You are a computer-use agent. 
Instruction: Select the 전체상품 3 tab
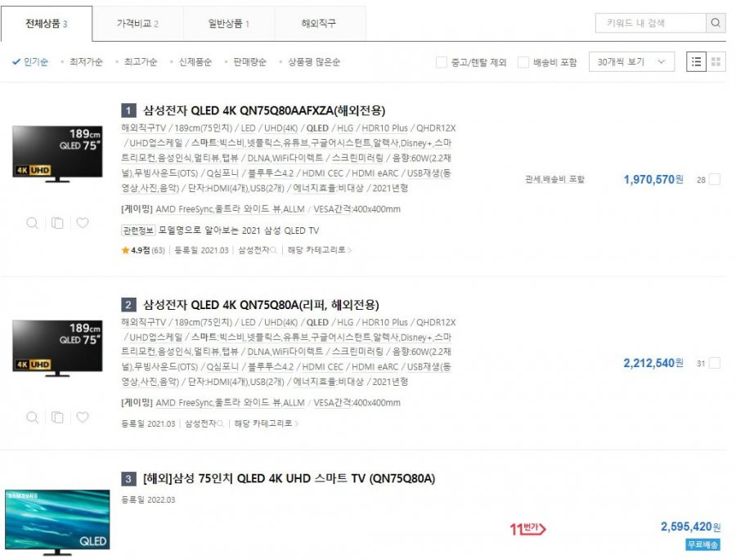(x=47, y=24)
